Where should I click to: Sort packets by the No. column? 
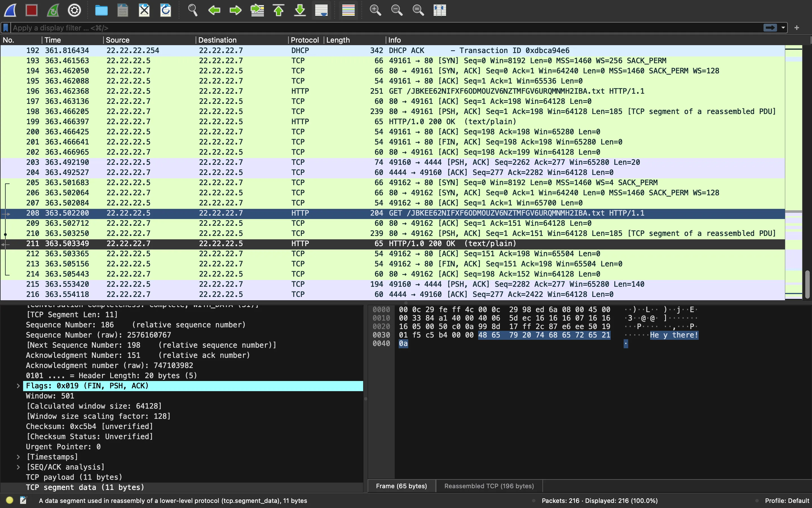[x=21, y=40]
